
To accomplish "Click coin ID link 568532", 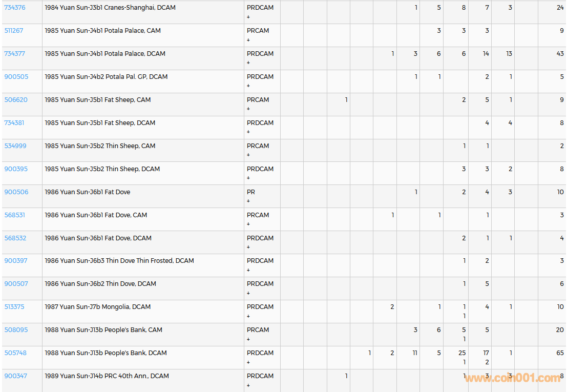I will (15, 238).
